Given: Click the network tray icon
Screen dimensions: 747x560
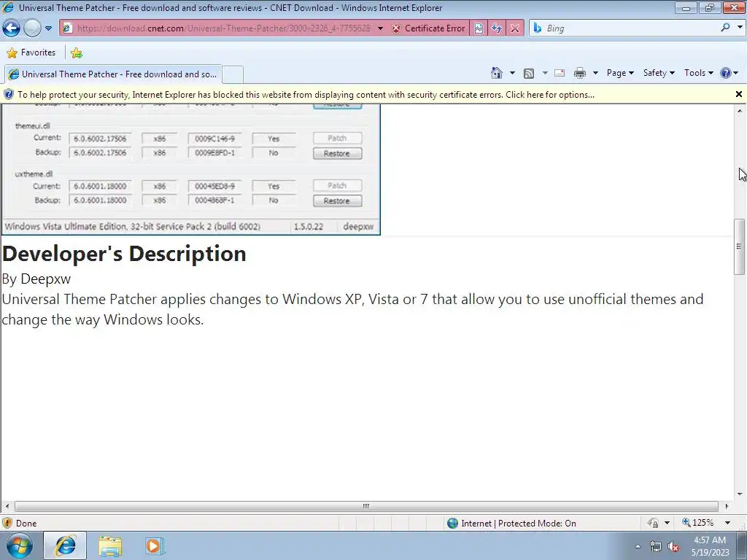Looking at the screenshot, I should click(x=656, y=547).
